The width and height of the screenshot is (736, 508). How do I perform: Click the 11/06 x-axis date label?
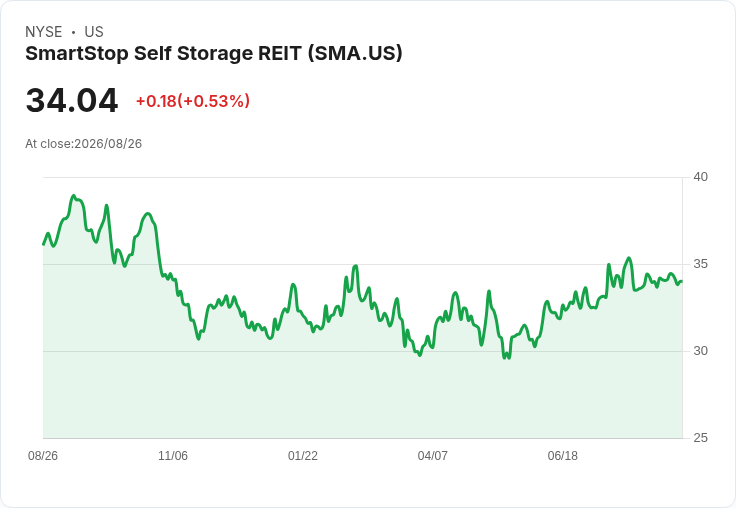[x=173, y=455]
